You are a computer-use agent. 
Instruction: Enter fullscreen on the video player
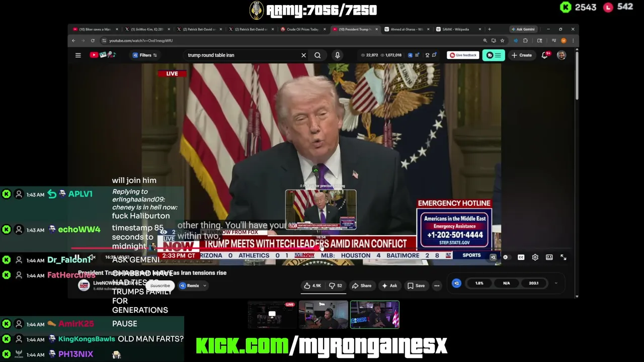point(563,257)
